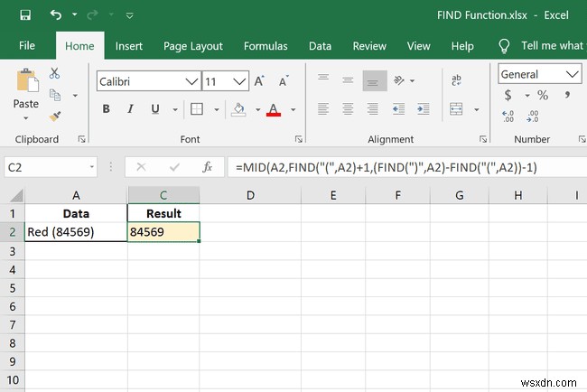The width and height of the screenshot is (587, 392).
Task: Open the Alignment dialog launcher
Action: (483, 139)
